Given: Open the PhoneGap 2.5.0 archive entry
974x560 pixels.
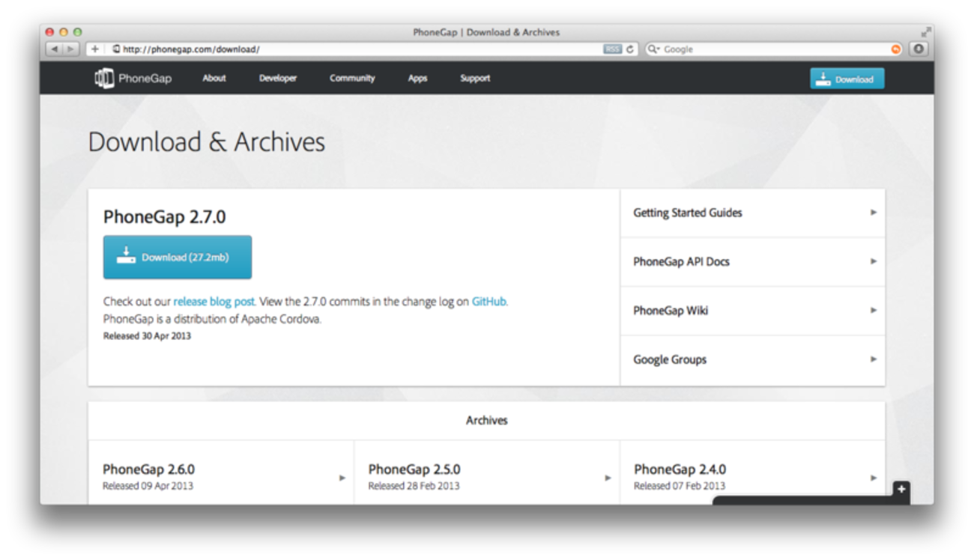Looking at the screenshot, I should pos(487,472).
